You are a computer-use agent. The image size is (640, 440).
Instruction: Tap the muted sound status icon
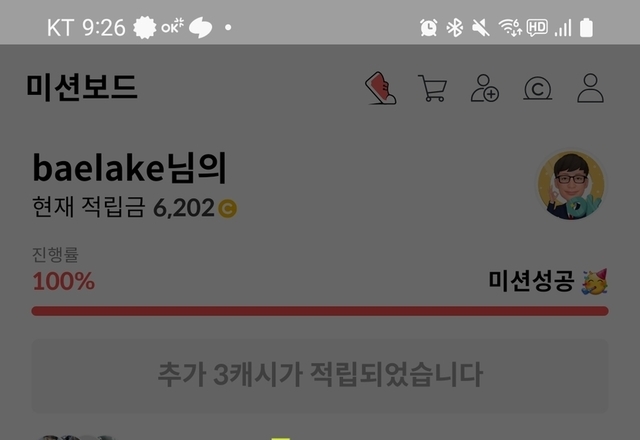click(481, 28)
